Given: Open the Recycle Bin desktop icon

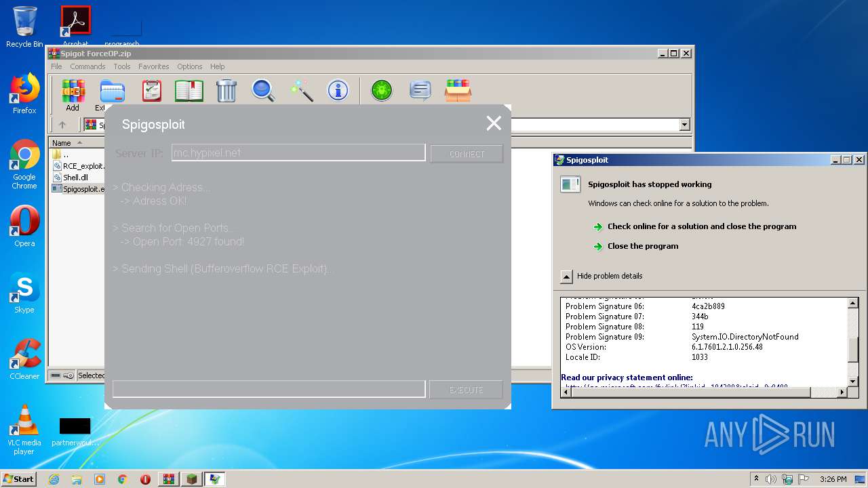Looking at the screenshot, I should (24, 27).
